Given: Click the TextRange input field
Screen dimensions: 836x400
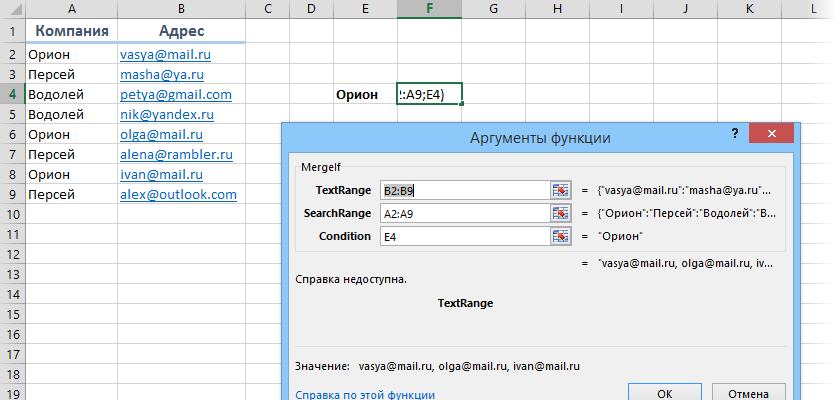Looking at the screenshot, I should click(462, 190).
